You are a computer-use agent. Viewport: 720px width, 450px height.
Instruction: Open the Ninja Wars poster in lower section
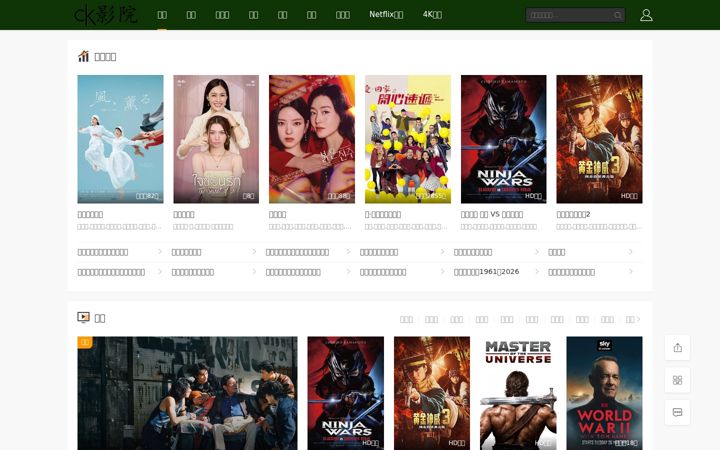point(346,393)
